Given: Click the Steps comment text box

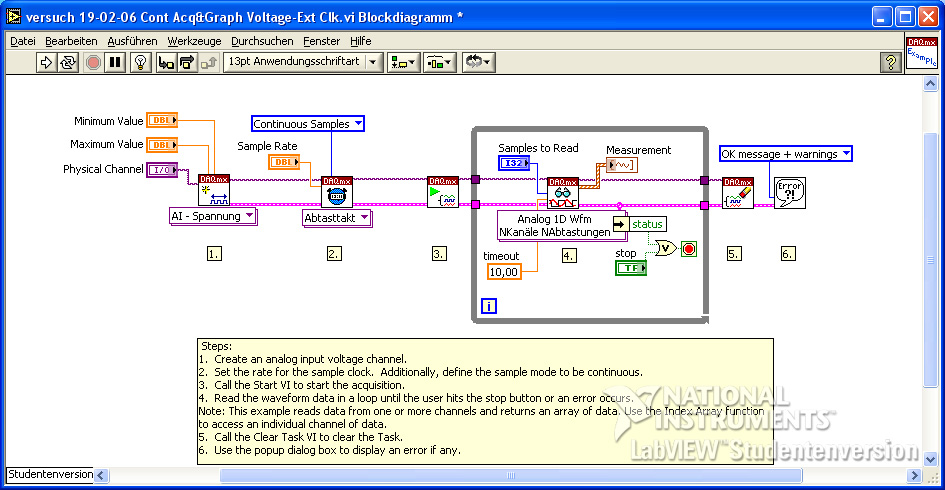Looking at the screenshot, I should [x=485, y=401].
